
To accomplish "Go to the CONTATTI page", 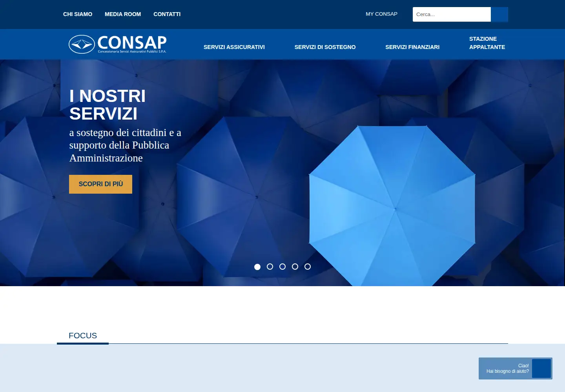I will [167, 14].
